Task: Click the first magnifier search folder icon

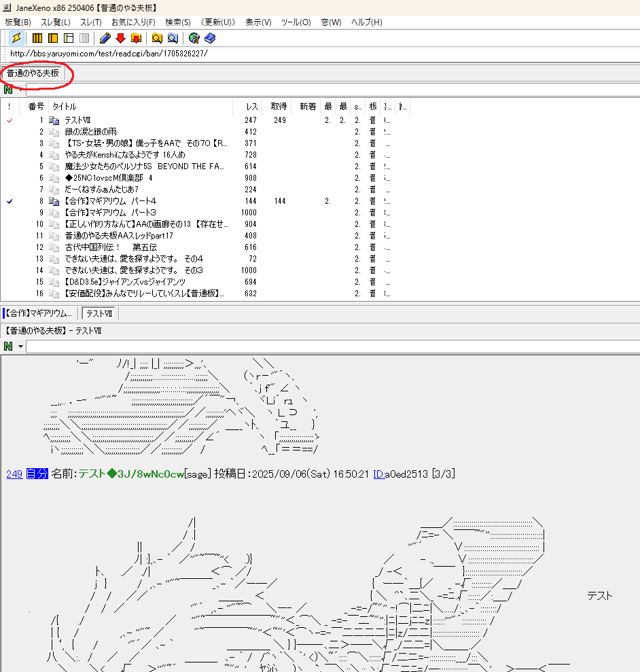Action: (157, 38)
